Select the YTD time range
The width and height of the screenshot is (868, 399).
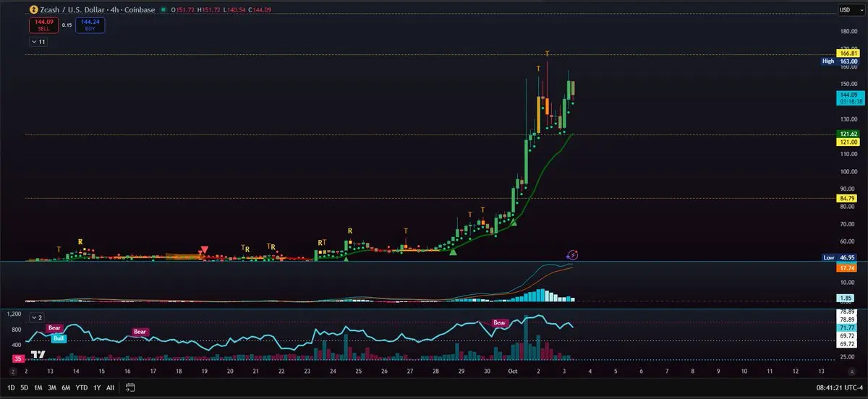point(82,388)
